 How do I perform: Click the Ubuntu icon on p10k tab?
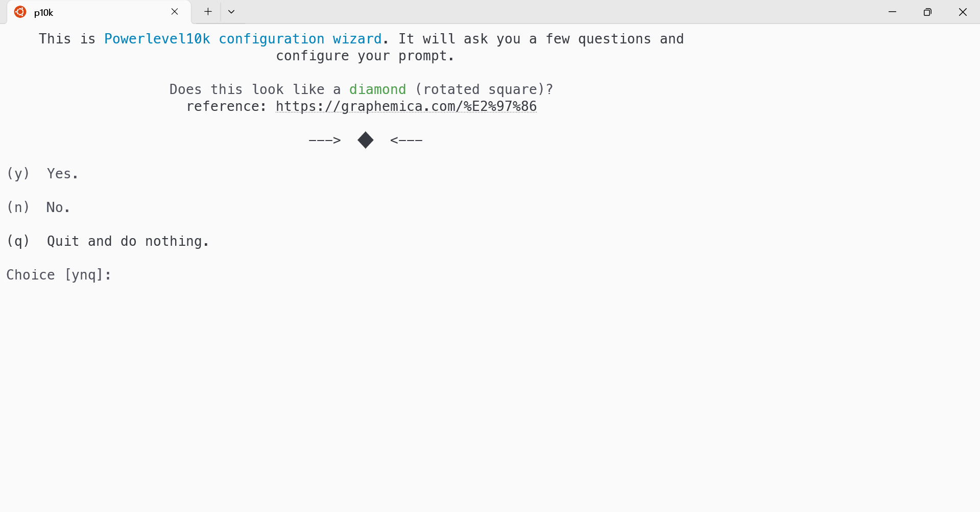tap(20, 12)
